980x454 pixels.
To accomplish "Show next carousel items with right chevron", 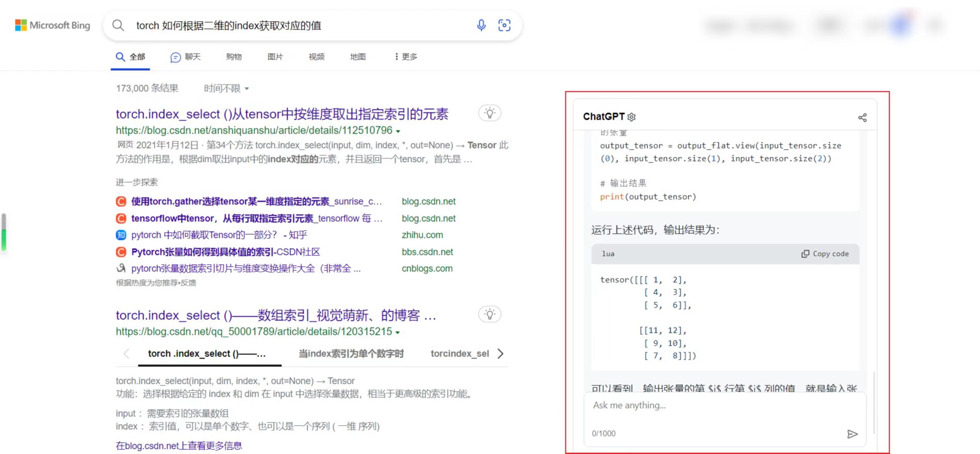I will 500,353.
